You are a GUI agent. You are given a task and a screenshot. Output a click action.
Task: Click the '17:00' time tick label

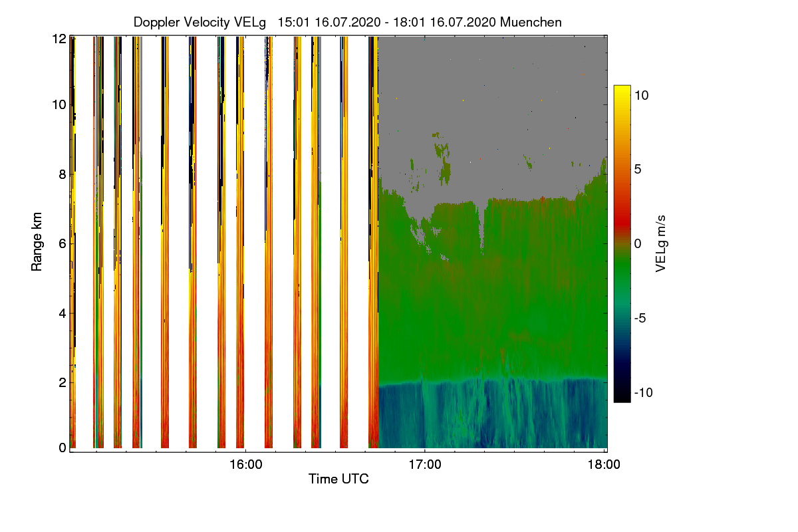tap(424, 465)
